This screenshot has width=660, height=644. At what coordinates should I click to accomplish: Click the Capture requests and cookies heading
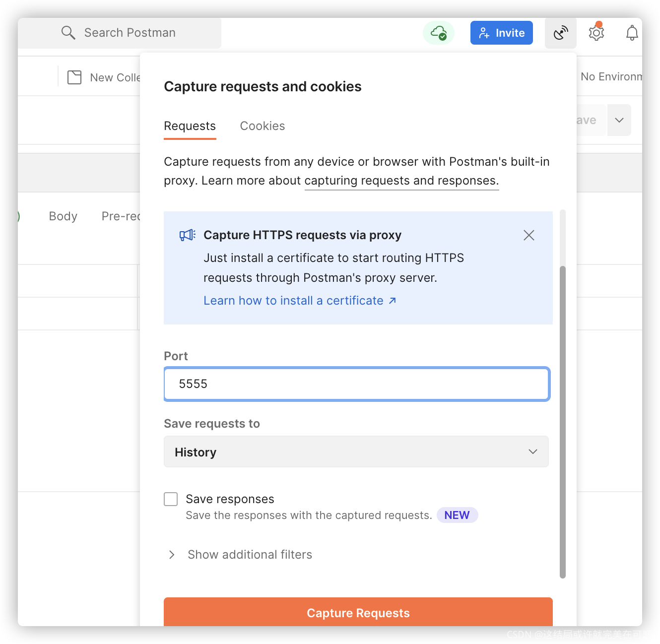(x=263, y=86)
